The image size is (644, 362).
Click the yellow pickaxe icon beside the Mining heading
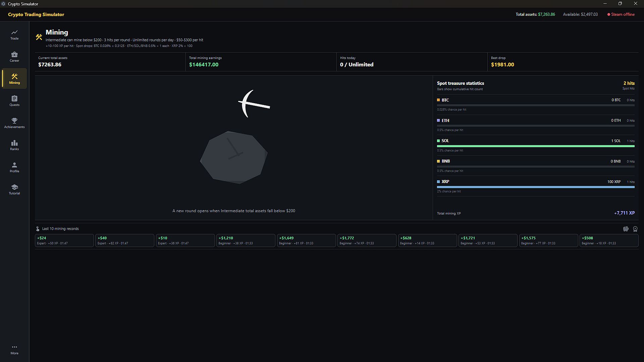tap(39, 37)
